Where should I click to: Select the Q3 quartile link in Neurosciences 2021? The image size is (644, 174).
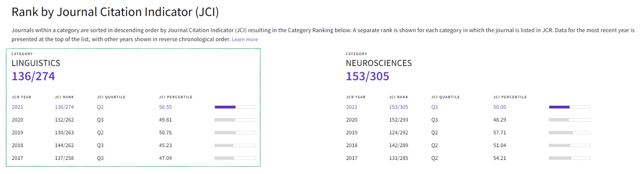click(434, 107)
